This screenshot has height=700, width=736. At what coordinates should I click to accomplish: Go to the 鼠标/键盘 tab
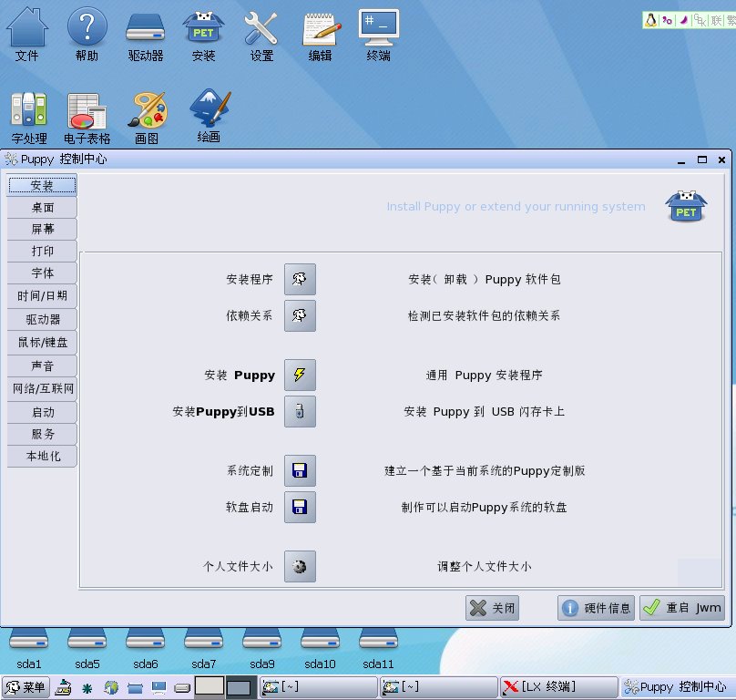pos(42,343)
